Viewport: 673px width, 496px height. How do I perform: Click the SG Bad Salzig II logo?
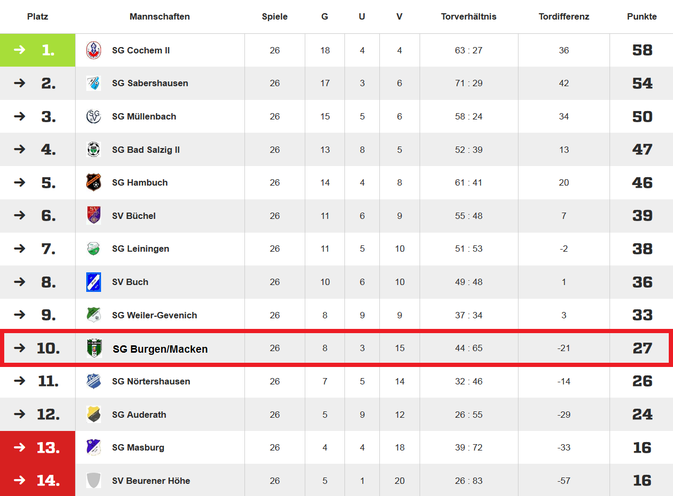click(x=94, y=149)
